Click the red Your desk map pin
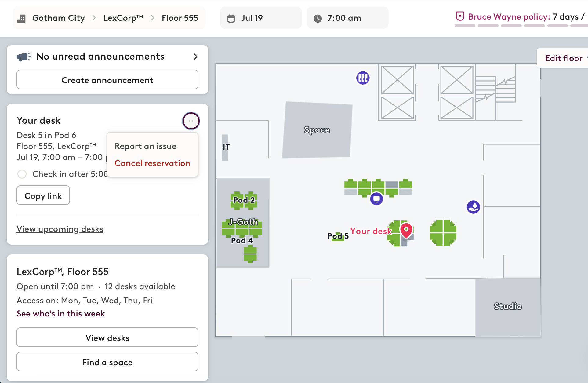 [x=406, y=230]
